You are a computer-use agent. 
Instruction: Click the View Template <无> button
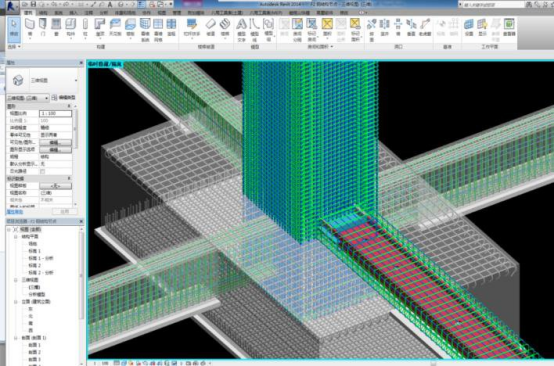coord(55,185)
